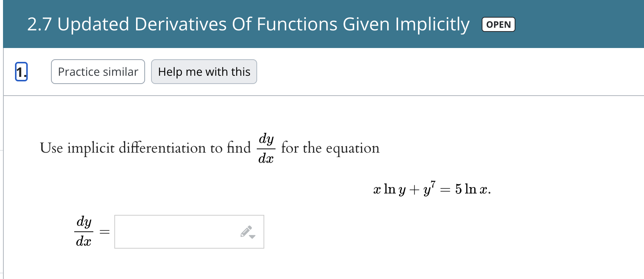Click Help me with this

point(204,72)
